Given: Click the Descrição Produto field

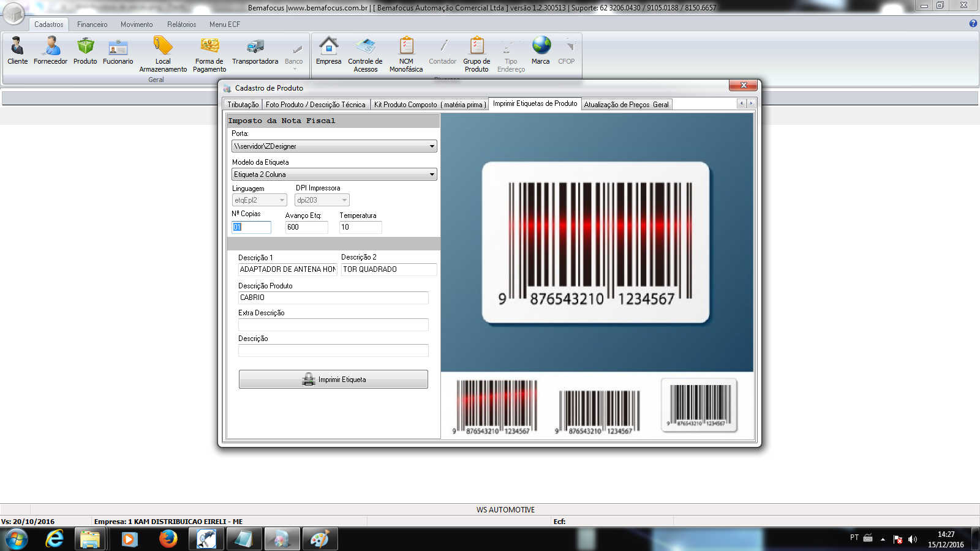Looking at the screenshot, I should pos(333,298).
